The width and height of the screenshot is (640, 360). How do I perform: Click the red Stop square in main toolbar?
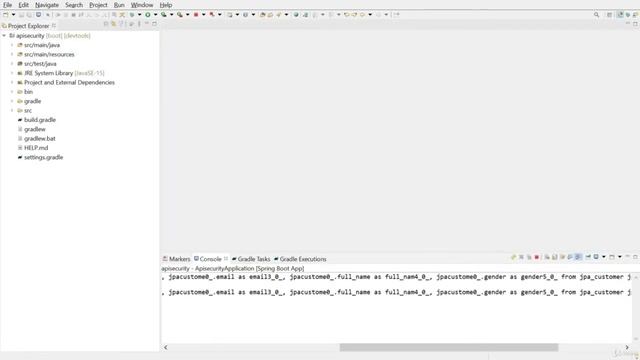click(196, 15)
